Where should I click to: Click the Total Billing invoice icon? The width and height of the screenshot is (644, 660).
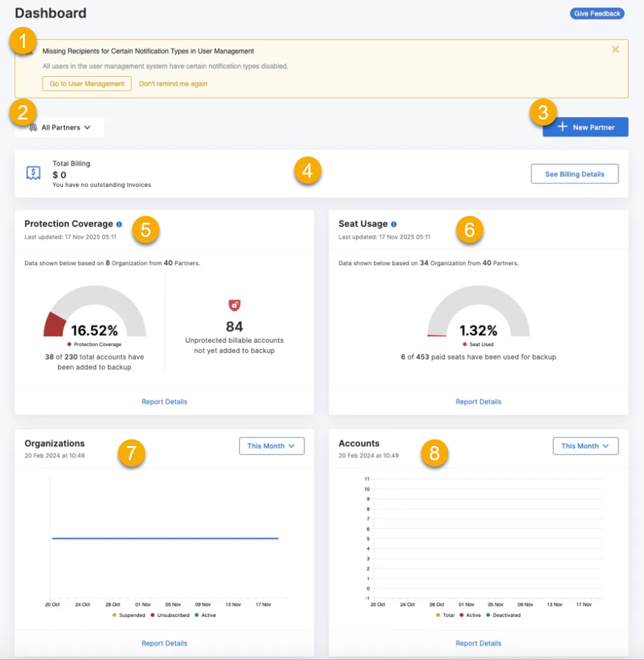tap(34, 173)
